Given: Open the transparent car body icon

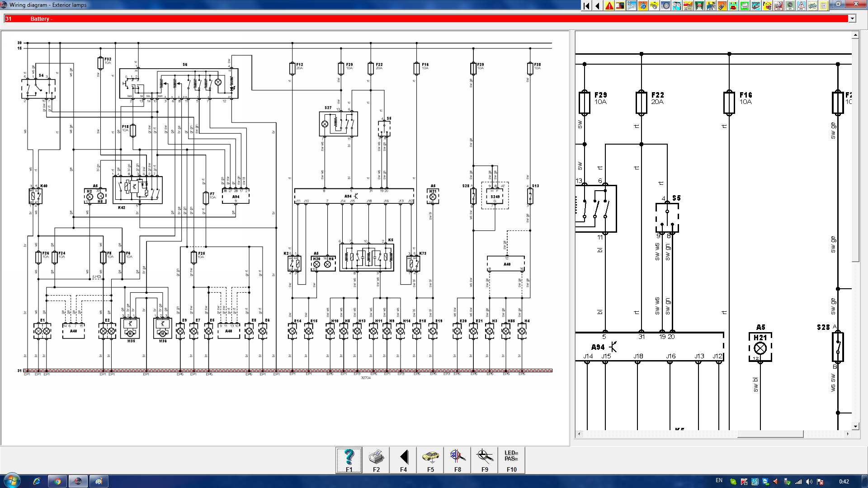Looking at the screenshot, I should [x=812, y=6].
